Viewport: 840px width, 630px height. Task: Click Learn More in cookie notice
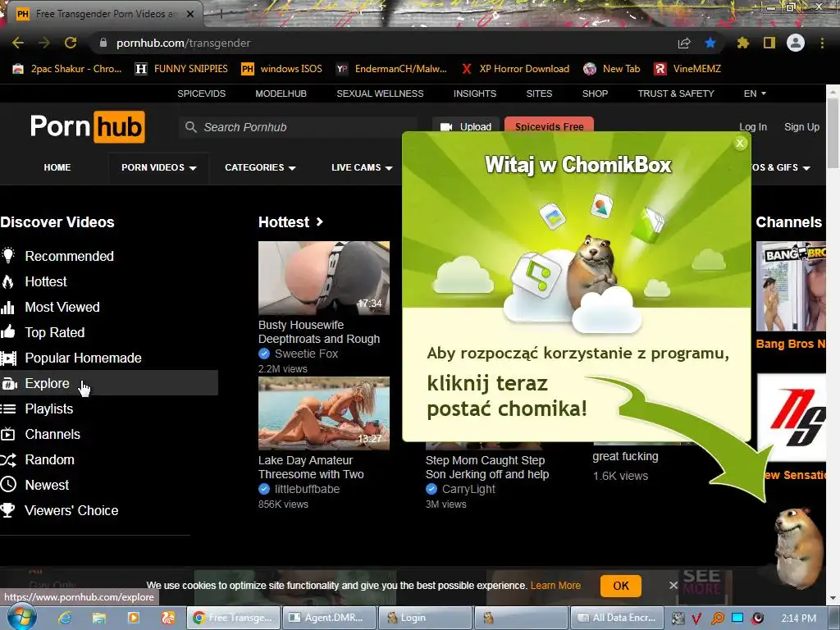(x=555, y=586)
